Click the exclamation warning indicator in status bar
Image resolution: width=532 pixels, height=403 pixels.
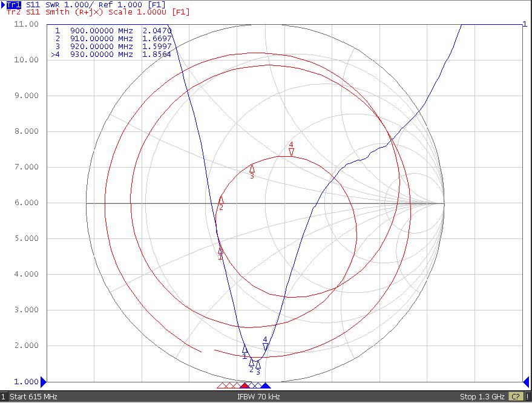pyautogui.click(x=528, y=397)
